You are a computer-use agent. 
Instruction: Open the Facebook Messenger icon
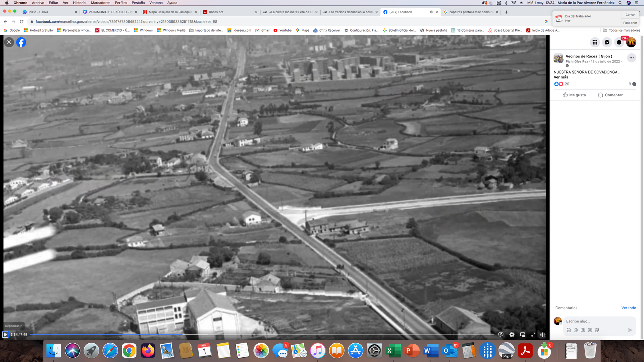pos(607,42)
